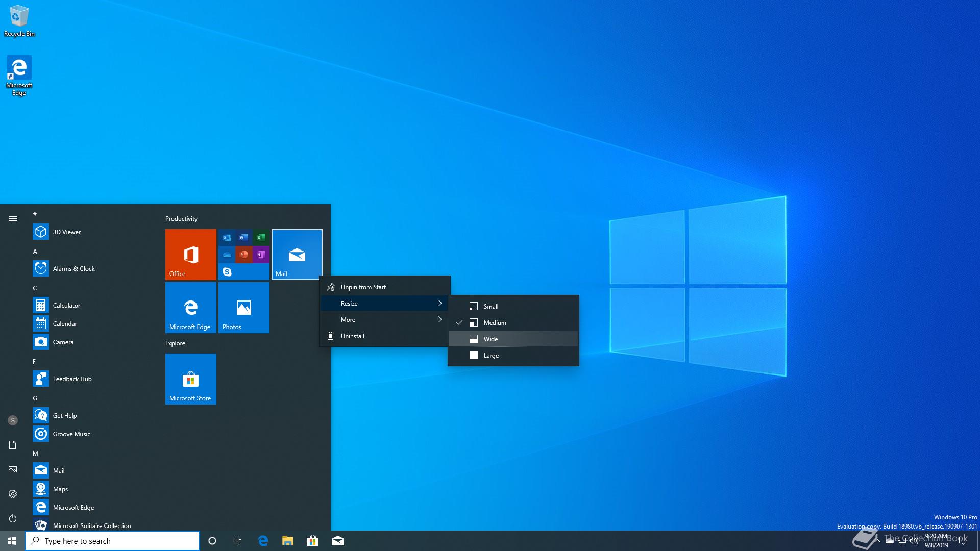
Task: Open Mail from the taskbar
Action: point(338,541)
